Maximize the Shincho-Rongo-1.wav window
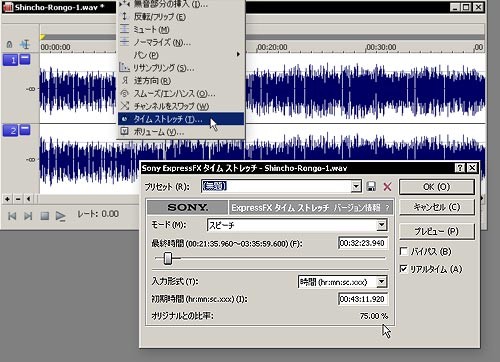Image resolution: width=500 pixels, height=362 pixels. (x=466, y=7)
